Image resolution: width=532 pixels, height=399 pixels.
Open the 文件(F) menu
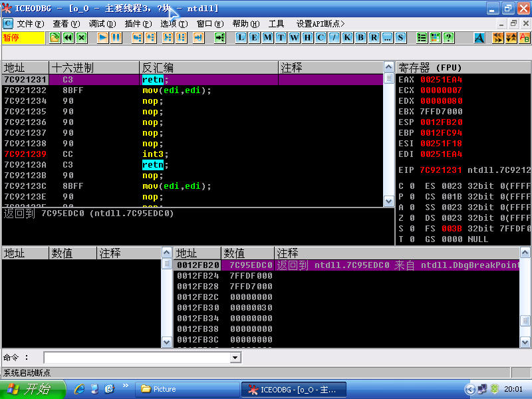31,24
